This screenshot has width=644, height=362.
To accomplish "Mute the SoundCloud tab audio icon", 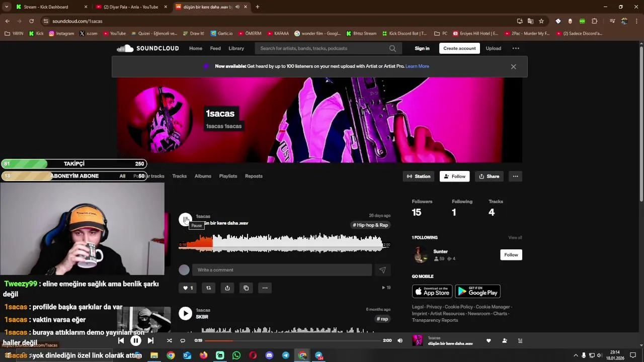I will (x=237, y=7).
